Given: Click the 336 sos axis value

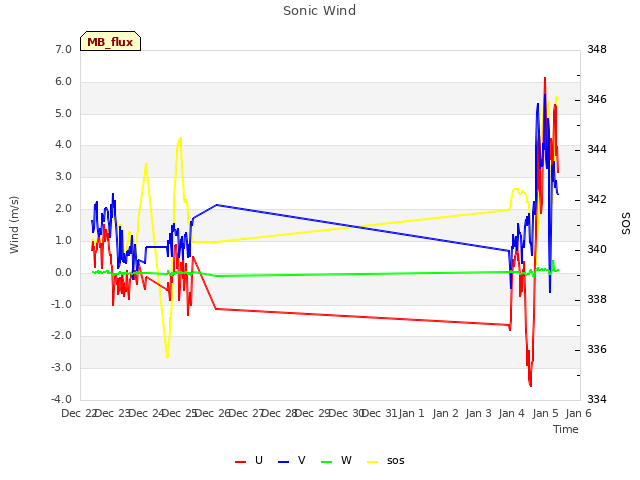Looking at the screenshot, I should (597, 350).
